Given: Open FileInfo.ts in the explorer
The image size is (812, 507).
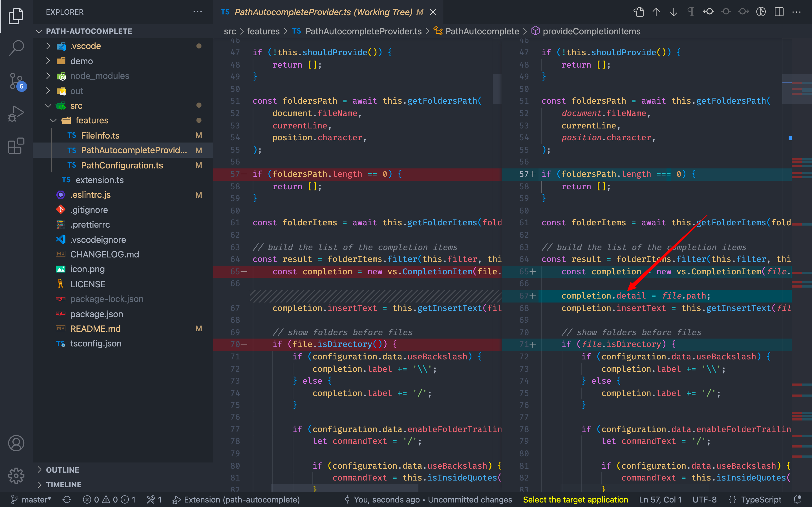Looking at the screenshot, I should tap(100, 135).
